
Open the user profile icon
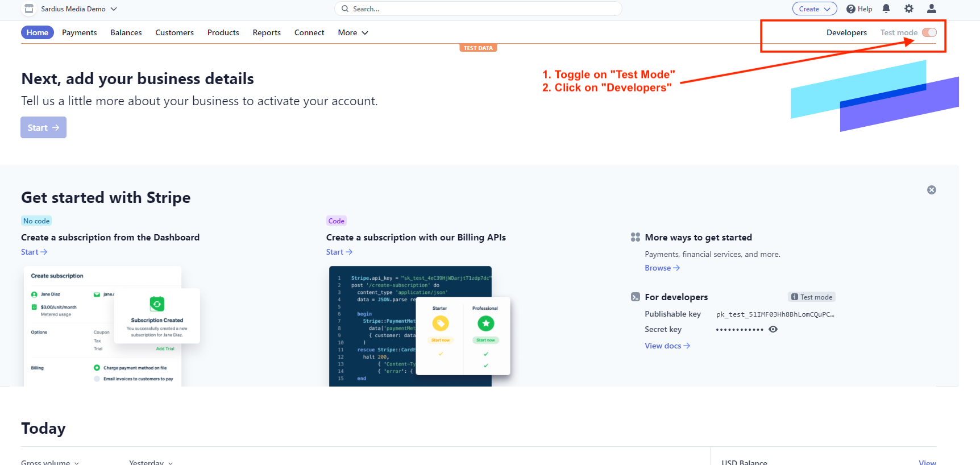(932, 9)
